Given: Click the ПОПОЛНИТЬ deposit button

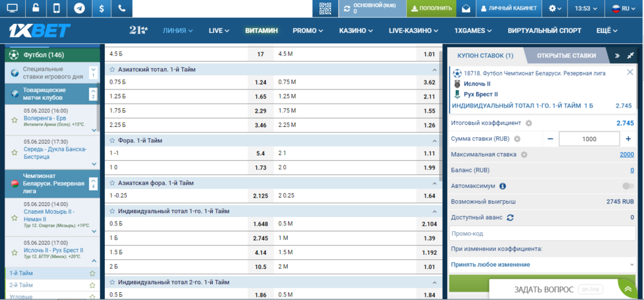Looking at the screenshot, I should (431, 8).
